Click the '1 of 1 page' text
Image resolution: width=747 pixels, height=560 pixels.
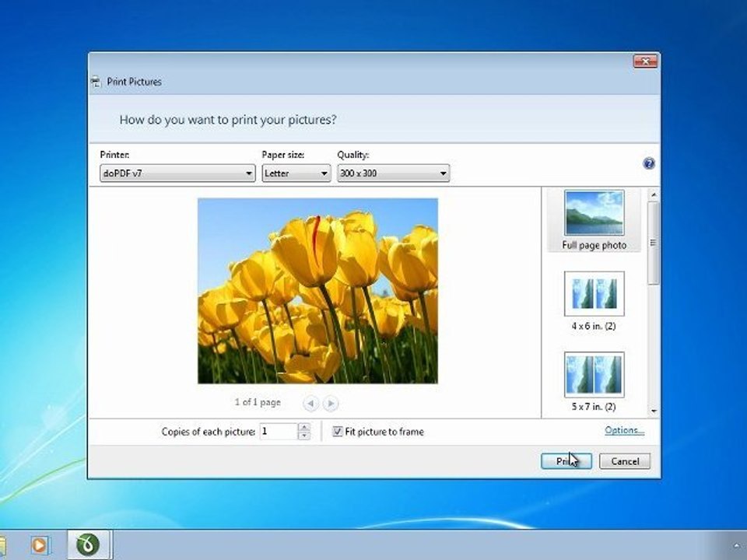[258, 402]
